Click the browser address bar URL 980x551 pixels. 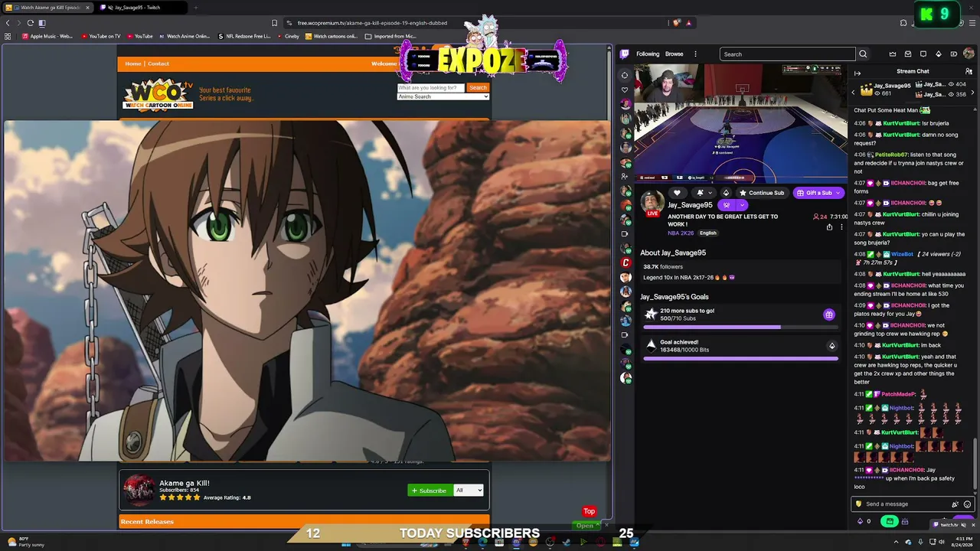pyautogui.click(x=372, y=23)
